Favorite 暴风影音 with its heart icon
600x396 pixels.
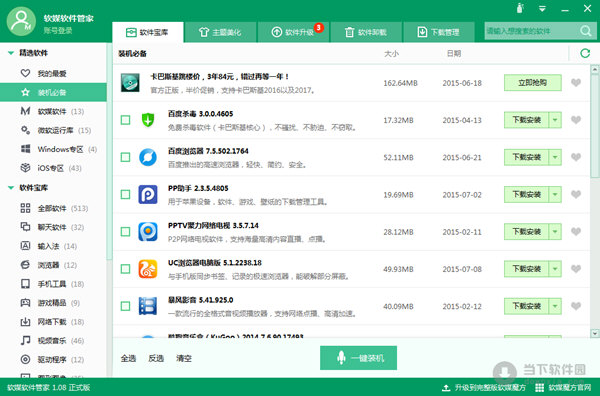[576, 306]
